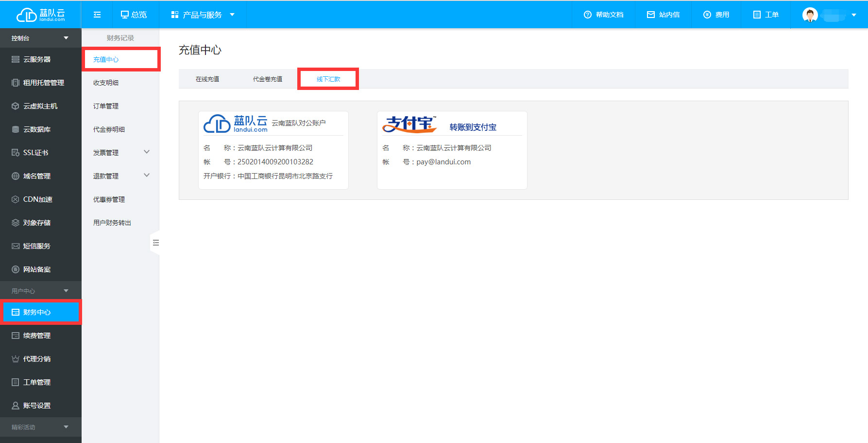Click the 产品与服务 grid icon
This screenshot has width=868, height=443.
point(175,15)
